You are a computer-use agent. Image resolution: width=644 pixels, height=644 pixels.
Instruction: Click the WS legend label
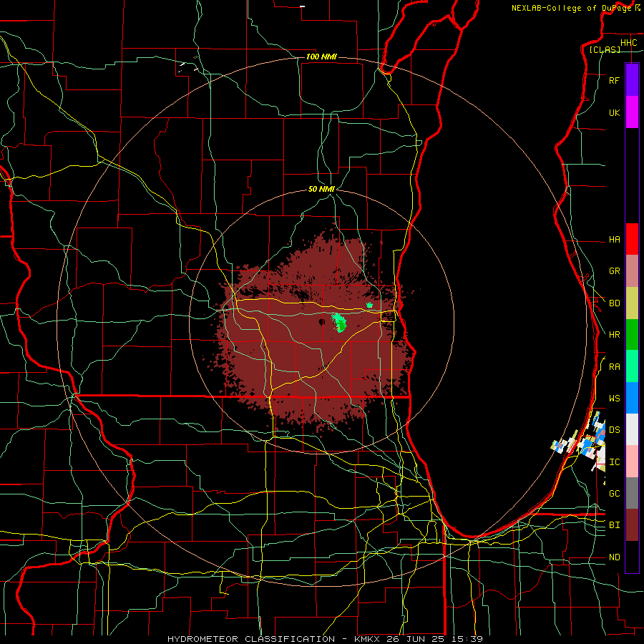[x=615, y=398]
